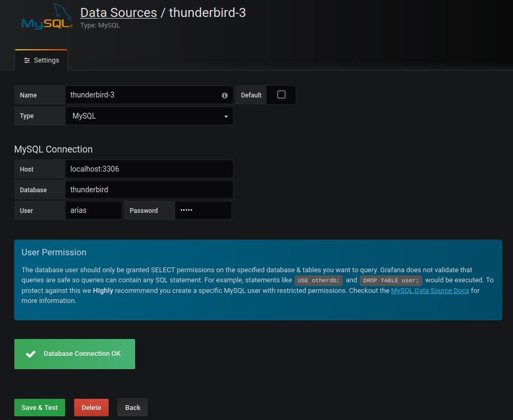Click the Back button

[x=132, y=407]
